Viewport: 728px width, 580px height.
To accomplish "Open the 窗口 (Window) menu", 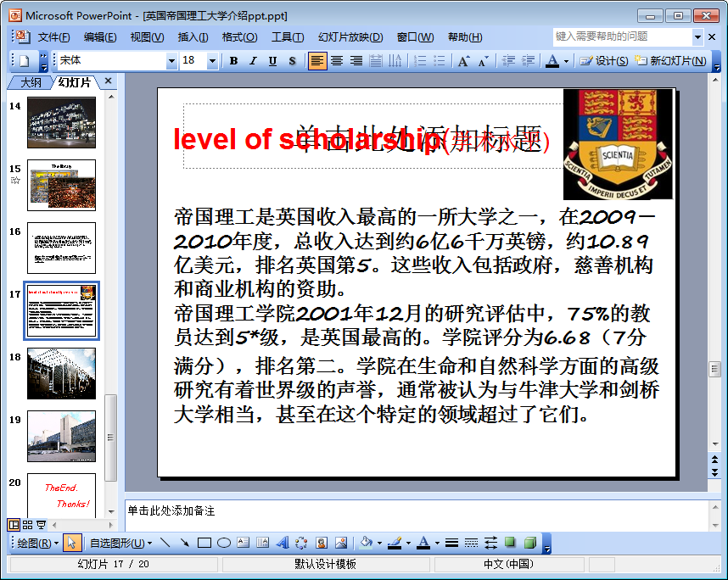I will tap(416, 37).
